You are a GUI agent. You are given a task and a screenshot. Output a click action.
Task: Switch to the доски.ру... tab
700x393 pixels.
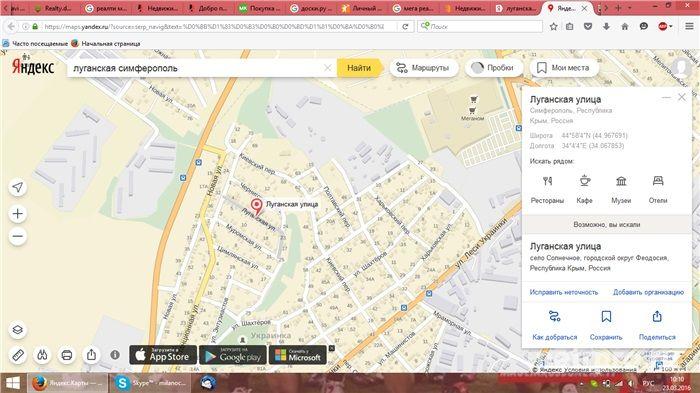pyautogui.click(x=311, y=8)
